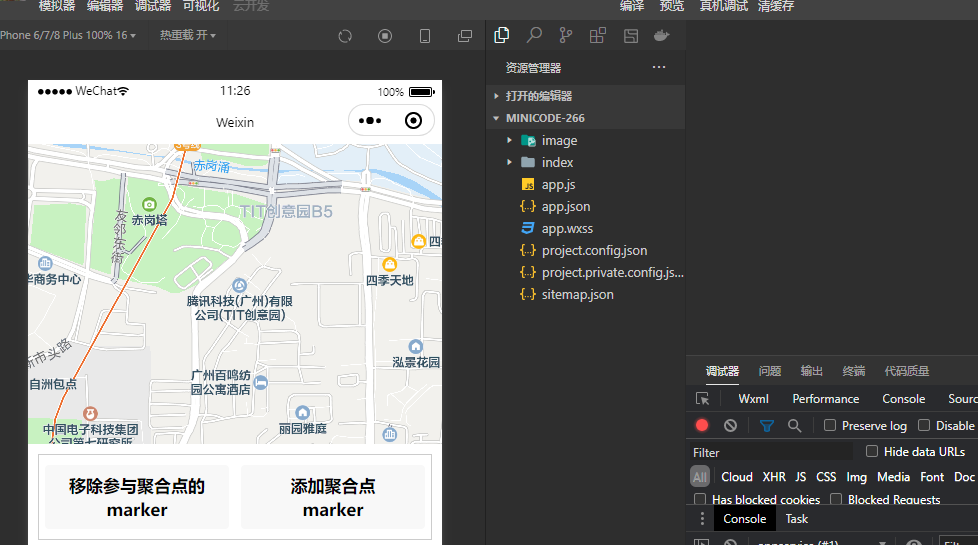
Task: Click the 移除参与聚合点的 marker button
Action: pyautogui.click(x=137, y=497)
